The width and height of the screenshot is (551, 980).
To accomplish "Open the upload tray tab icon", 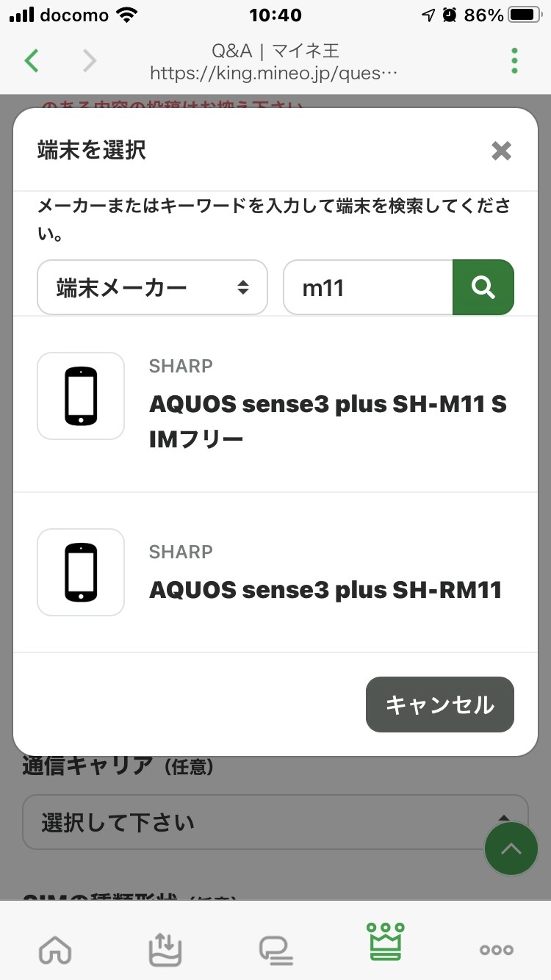I will [165, 949].
